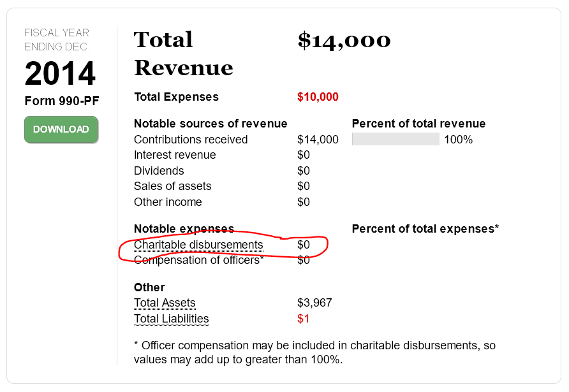Click the red $1 liabilities value

tap(303, 319)
